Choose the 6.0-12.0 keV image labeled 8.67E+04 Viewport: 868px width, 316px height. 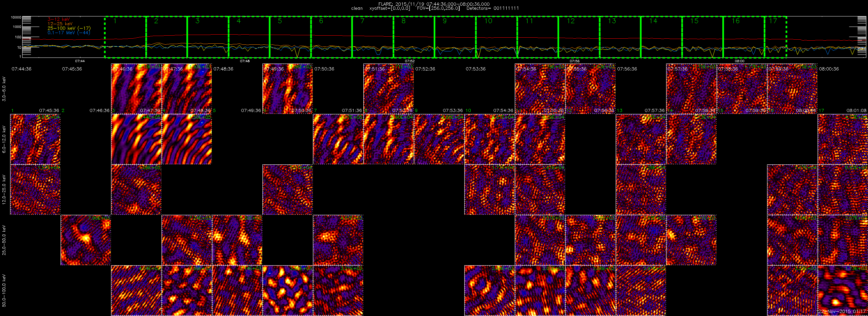[490, 139]
